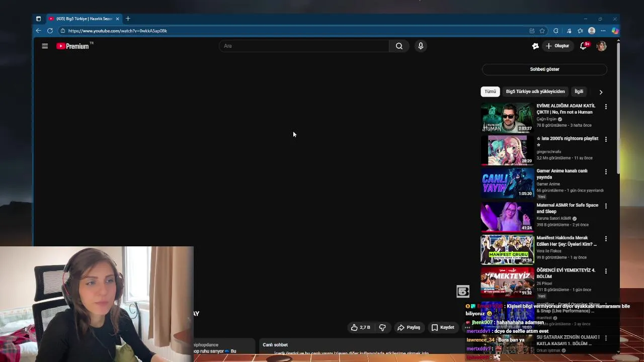644x362 pixels.
Task: Click the channel name Vera ile Fiskos
Action: click(x=549, y=251)
